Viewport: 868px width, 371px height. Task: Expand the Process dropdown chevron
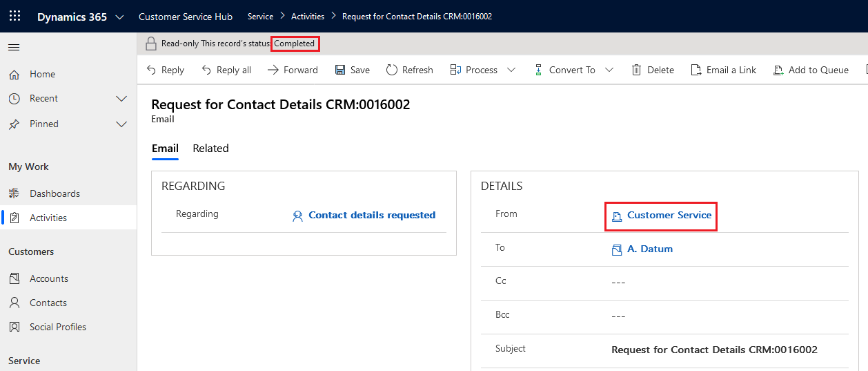point(511,70)
